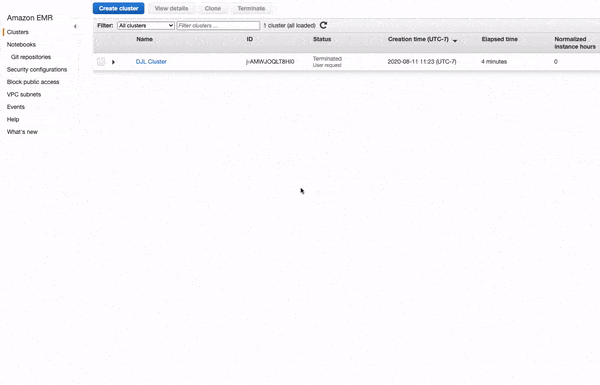Click the Status column header

click(322, 39)
